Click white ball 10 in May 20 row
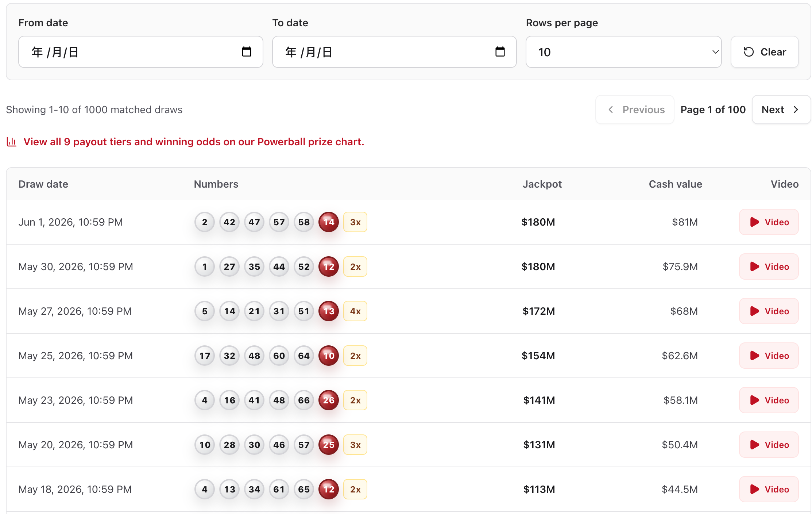Image resolution: width=812 pixels, height=514 pixels. pyautogui.click(x=205, y=445)
